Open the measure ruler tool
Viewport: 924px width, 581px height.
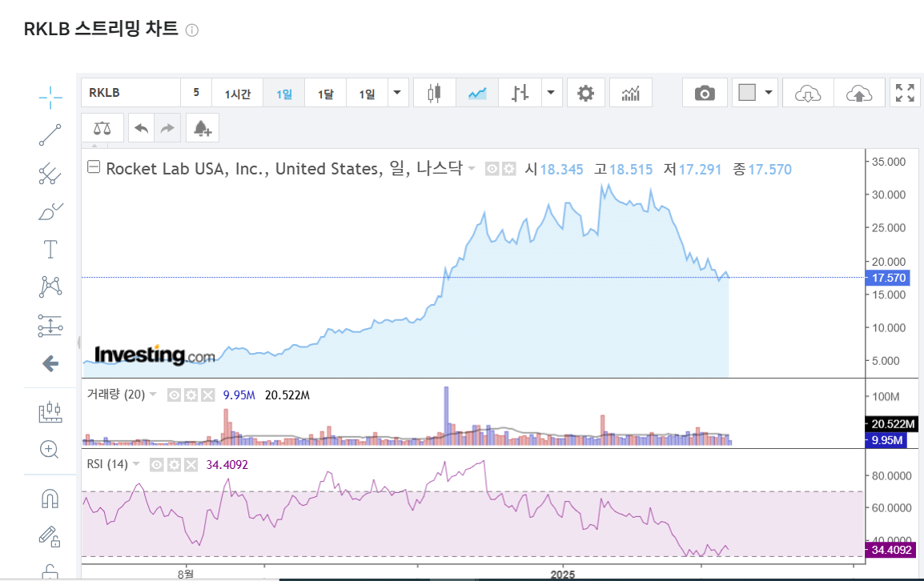tap(50, 412)
